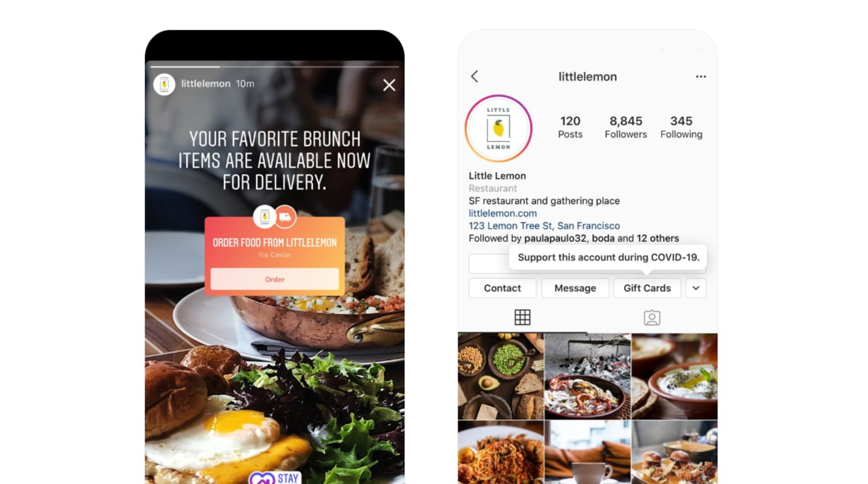Image resolution: width=868 pixels, height=484 pixels.
Task: Expand suggested accounts chevron dropdown
Action: [x=695, y=288]
